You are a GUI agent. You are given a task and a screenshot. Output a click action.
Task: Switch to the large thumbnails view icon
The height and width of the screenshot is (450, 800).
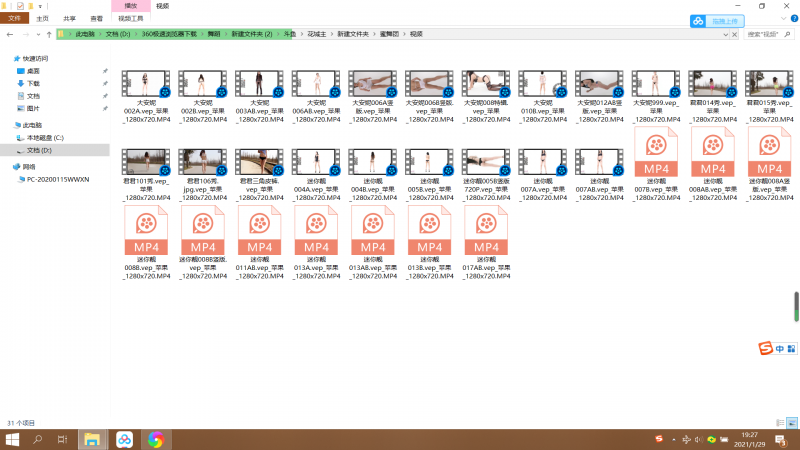[790, 423]
